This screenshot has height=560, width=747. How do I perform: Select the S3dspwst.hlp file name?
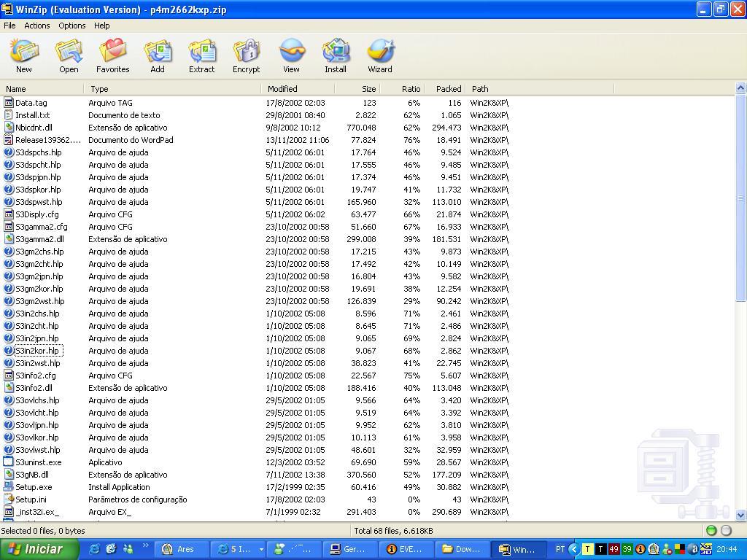click(x=39, y=202)
